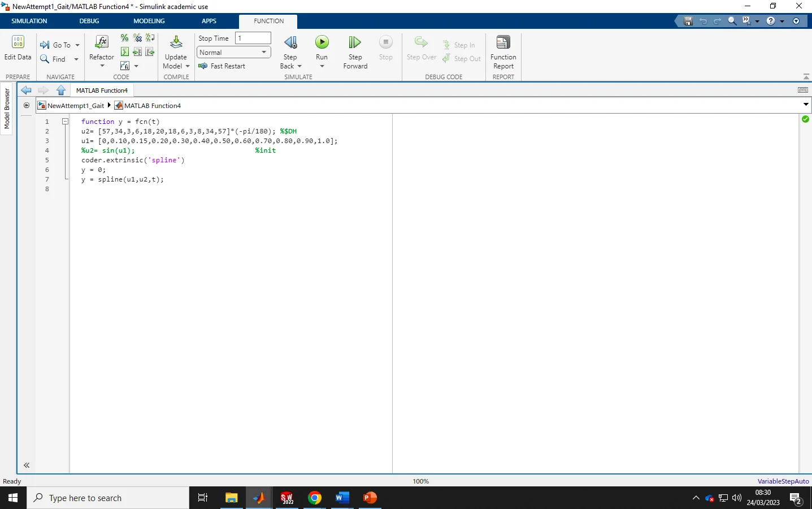812x509 pixels.
Task: Open the Function Report
Action: coord(503,51)
